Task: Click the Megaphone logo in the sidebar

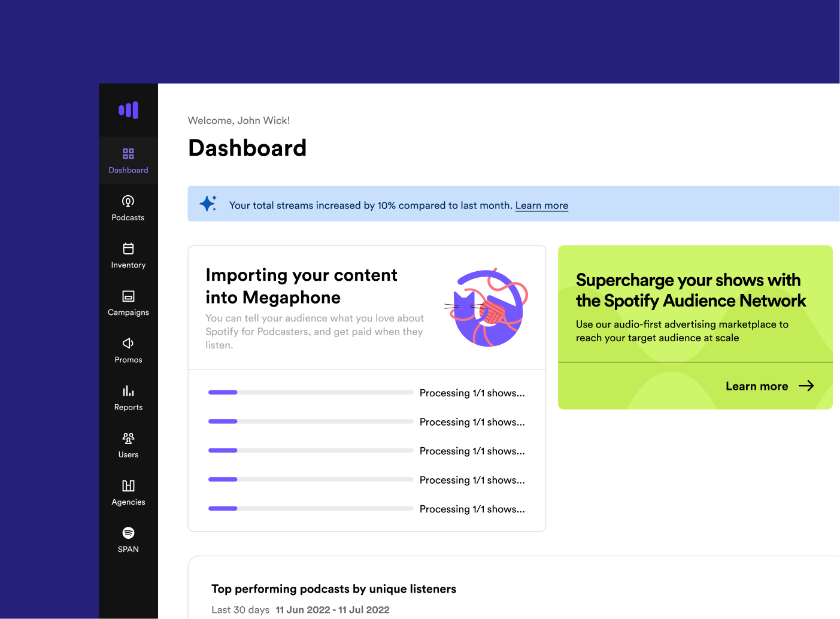Action: click(128, 110)
